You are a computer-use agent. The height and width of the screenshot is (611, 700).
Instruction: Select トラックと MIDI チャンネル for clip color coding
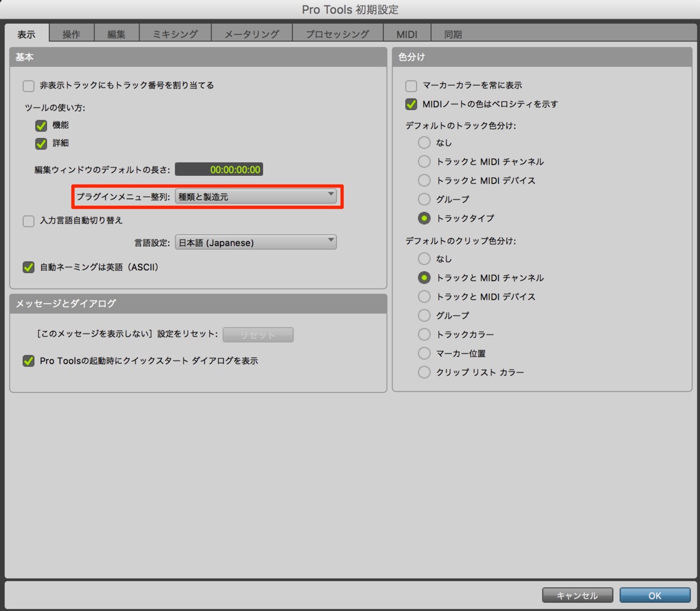click(x=424, y=278)
